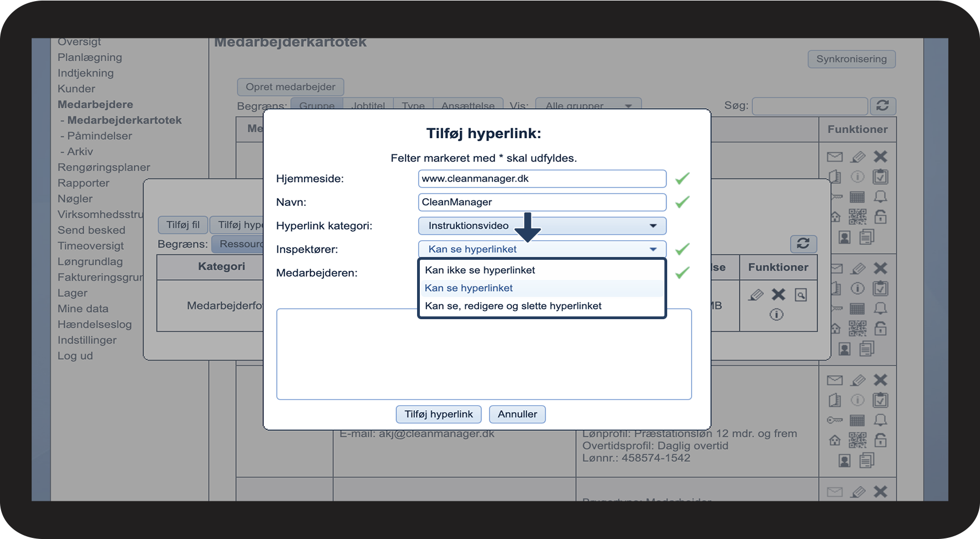Cancel the dialog with Annuller

coord(517,414)
